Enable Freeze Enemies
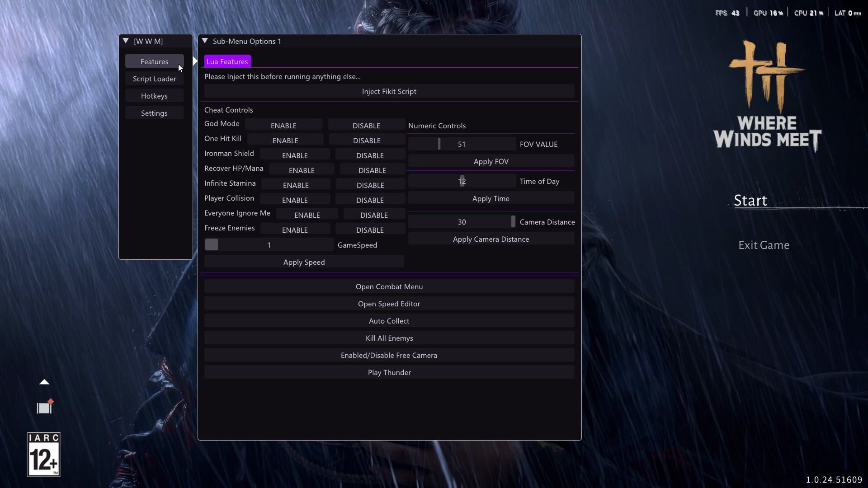Viewport: 868px width, 488px height. [x=295, y=230]
